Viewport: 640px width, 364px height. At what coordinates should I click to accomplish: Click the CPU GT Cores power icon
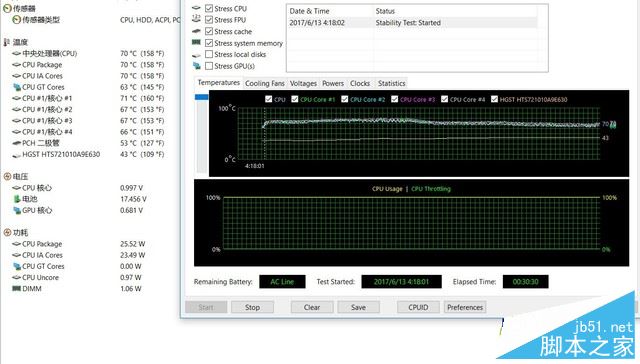pyautogui.click(x=17, y=266)
